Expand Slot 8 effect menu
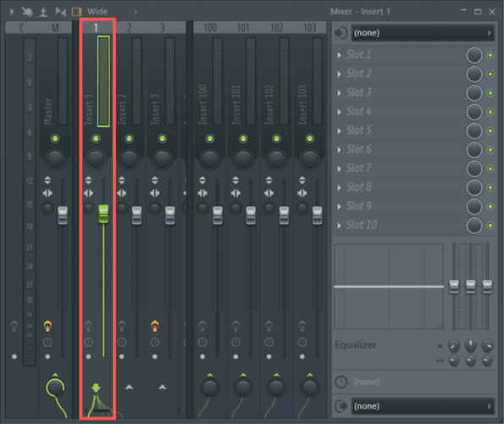Image resolution: width=504 pixels, height=424 pixels. click(x=339, y=187)
